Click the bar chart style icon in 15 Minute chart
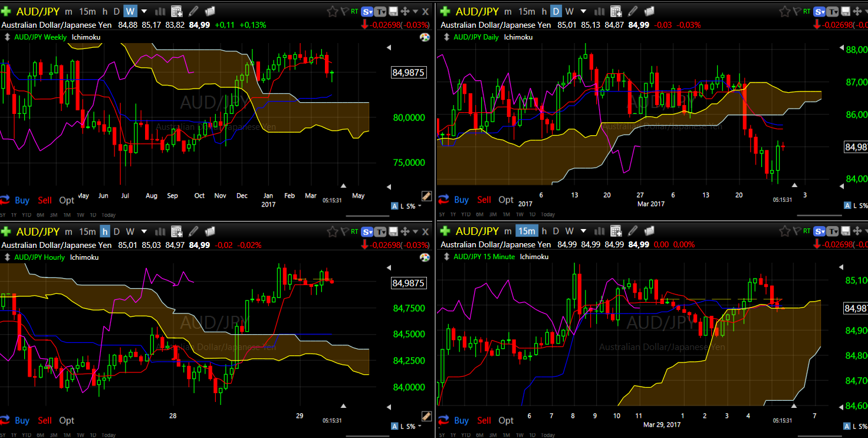 (599, 231)
